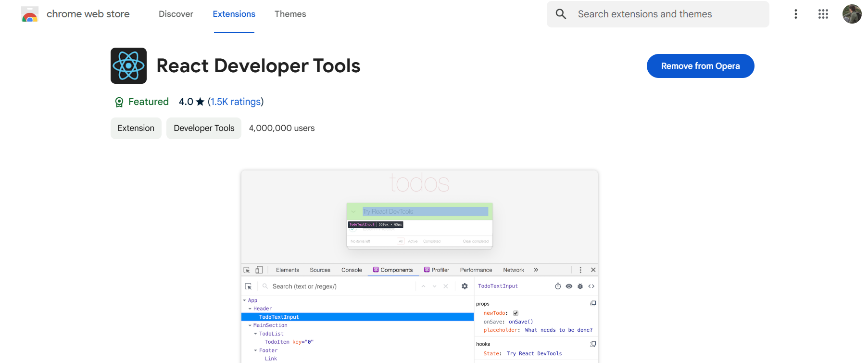Focus the Search extensions and themes field

point(658,14)
